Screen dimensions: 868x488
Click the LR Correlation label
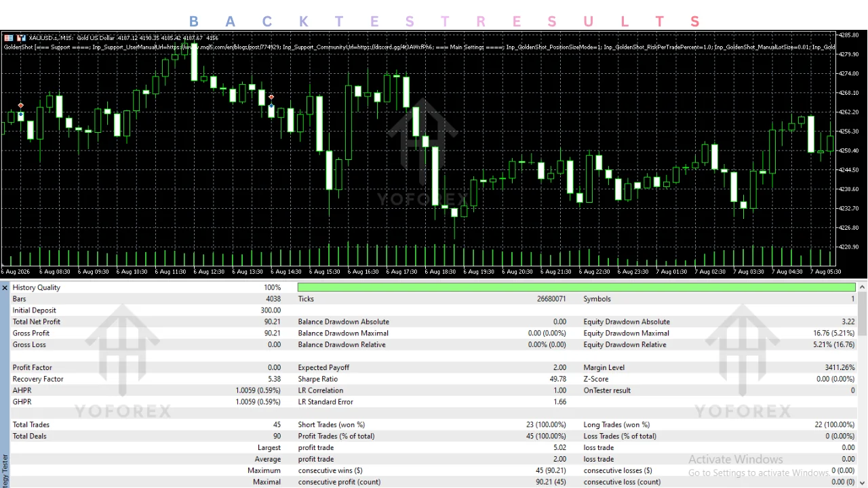coord(321,390)
